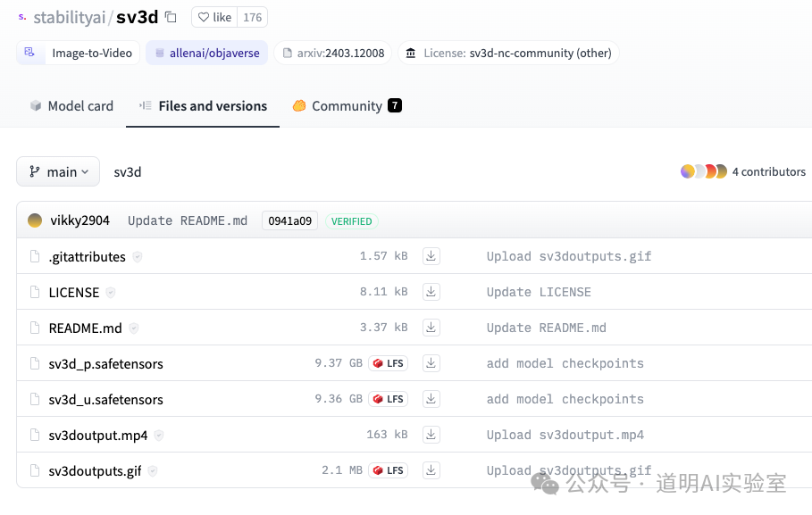The width and height of the screenshot is (812, 515).
Task: Download sv3d_u.safetensors with download icon
Action: pyautogui.click(x=431, y=399)
